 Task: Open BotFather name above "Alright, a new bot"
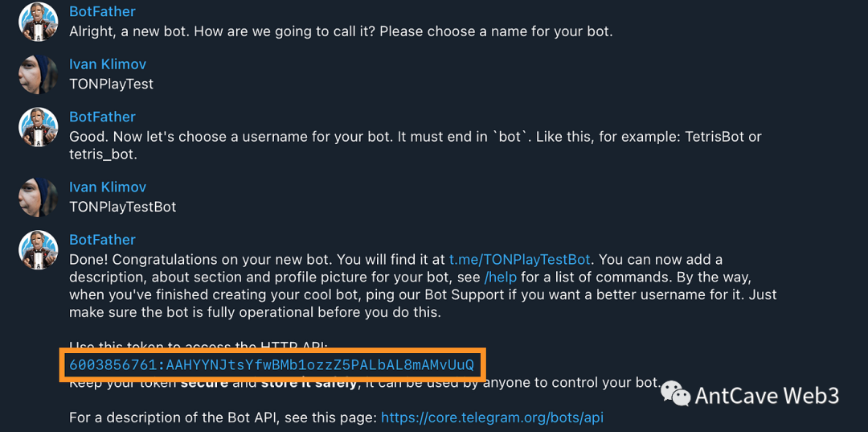pos(102,11)
